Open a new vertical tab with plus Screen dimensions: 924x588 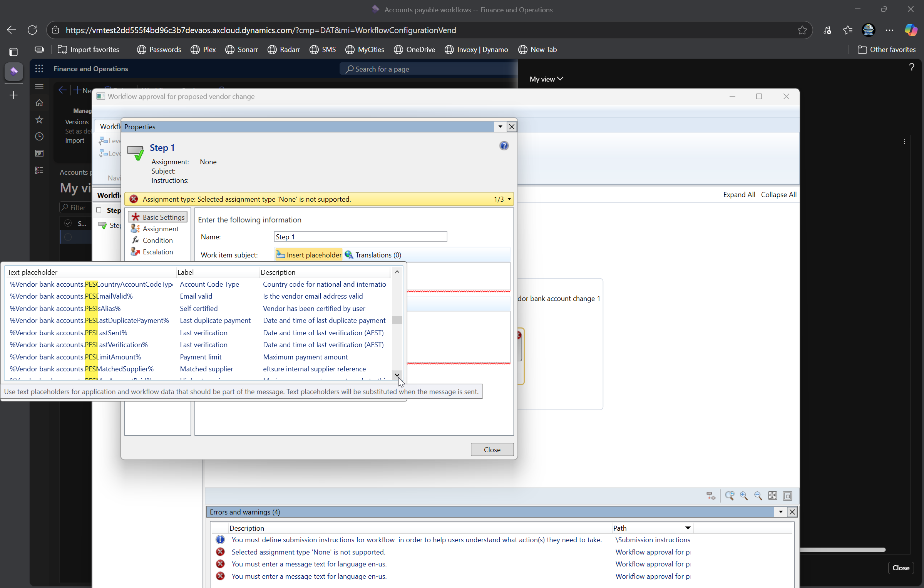[x=13, y=95]
